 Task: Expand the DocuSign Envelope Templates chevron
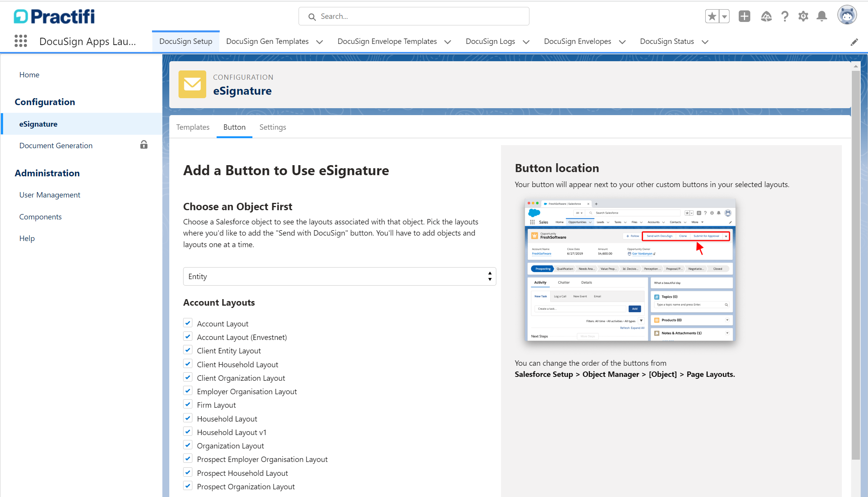pyautogui.click(x=448, y=42)
